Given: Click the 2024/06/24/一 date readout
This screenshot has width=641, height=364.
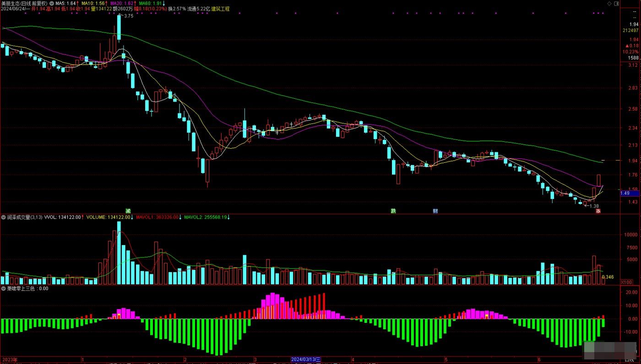Looking at the screenshot, I should coord(16,9).
